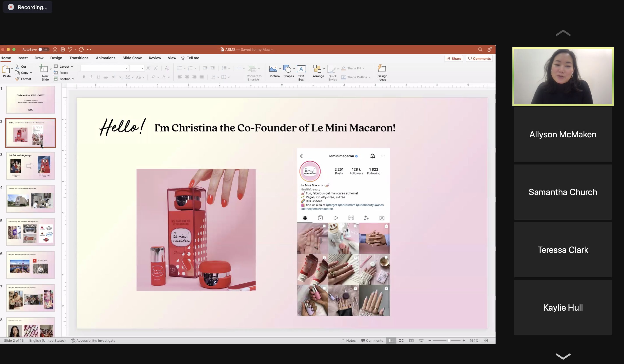Click the Picture insert icon
The height and width of the screenshot is (364, 624).
tap(273, 69)
